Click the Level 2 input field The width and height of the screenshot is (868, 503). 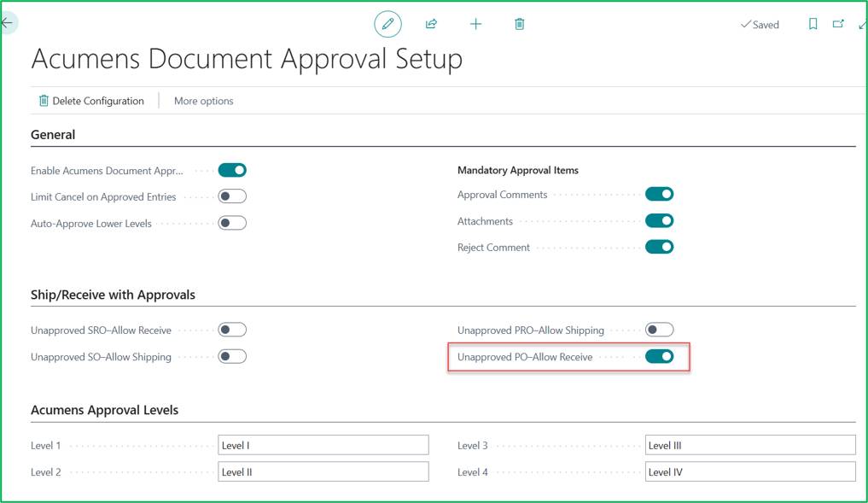pyautogui.click(x=323, y=471)
